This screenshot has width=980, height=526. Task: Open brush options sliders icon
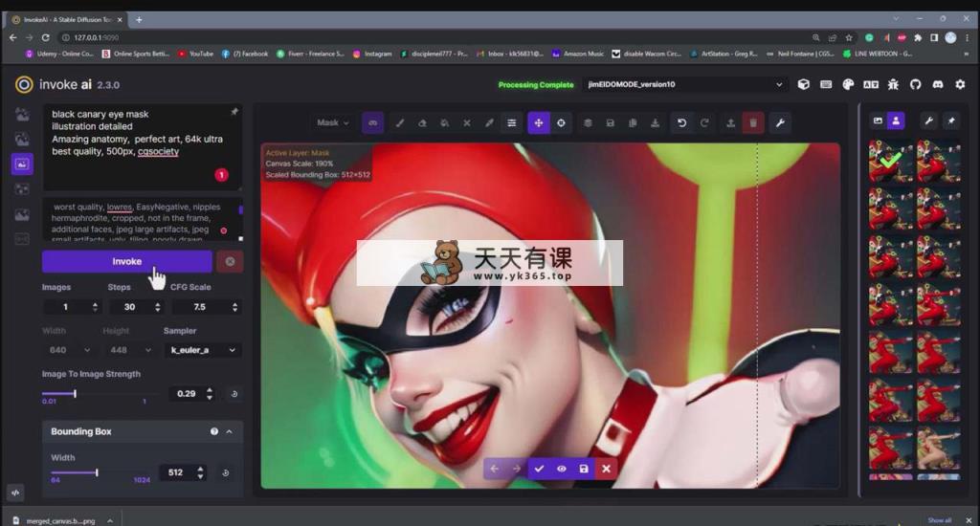pos(512,123)
